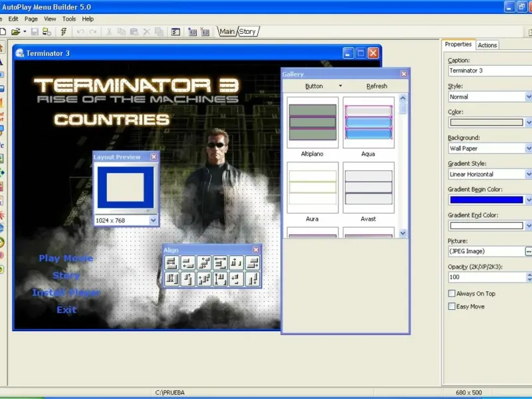Viewport: 532px width, 399px height.
Task: Switch to the Actions tab
Action: click(487, 45)
